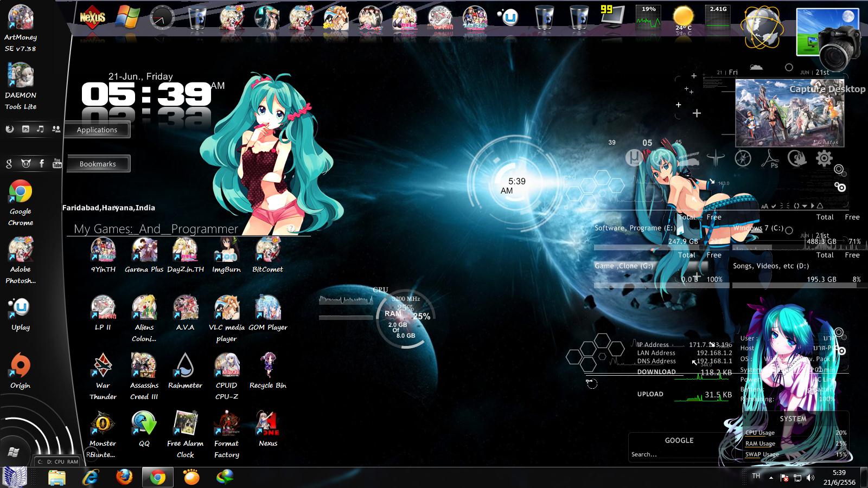Open the A.V.A game shortcut
The width and height of the screenshot is (868, 488).
click(x=186, y=313)
